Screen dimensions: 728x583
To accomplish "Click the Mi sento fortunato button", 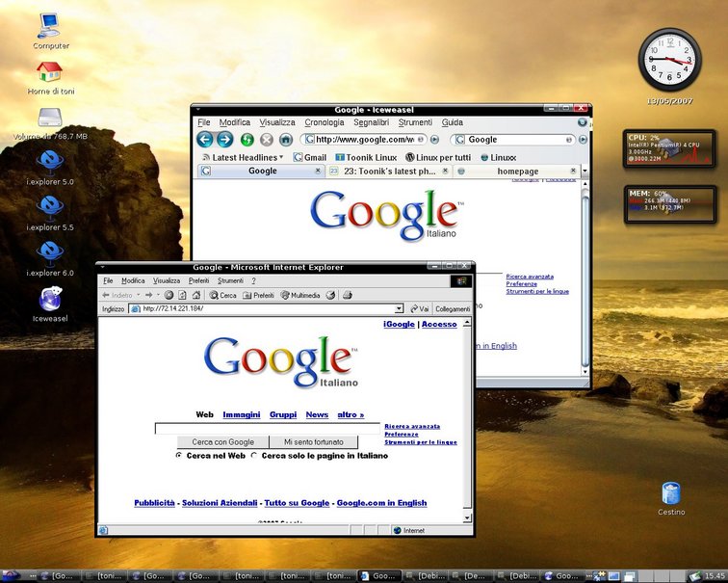I will (313, 442).
